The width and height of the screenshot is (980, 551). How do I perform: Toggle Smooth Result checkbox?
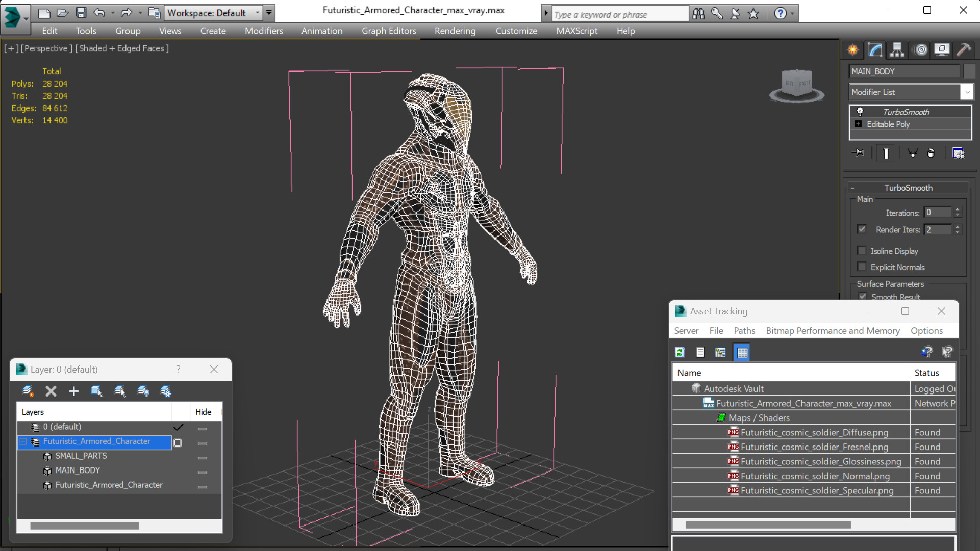coord(863,297)
